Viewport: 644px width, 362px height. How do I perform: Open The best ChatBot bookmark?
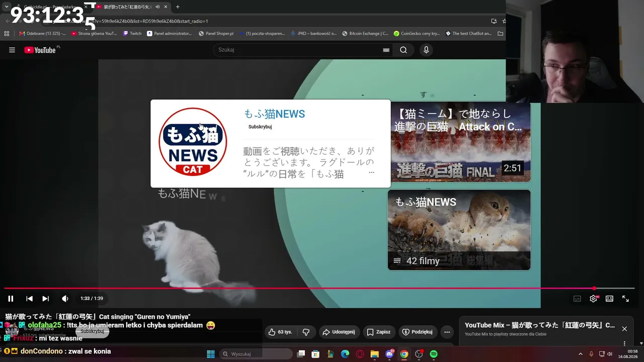click(468, 34)
